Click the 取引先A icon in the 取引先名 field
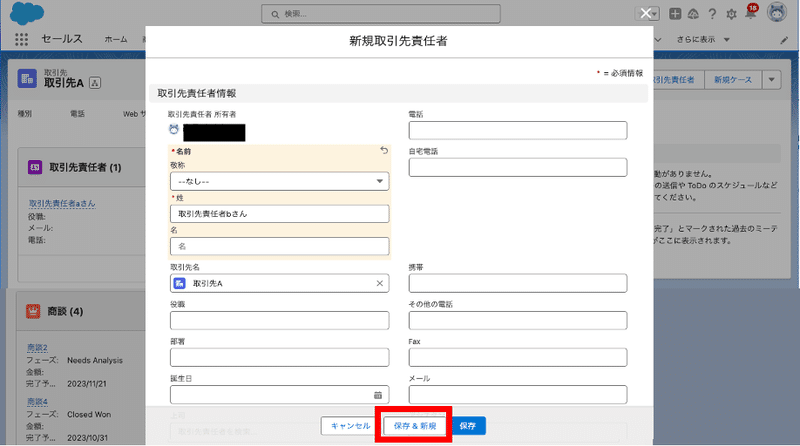 (180, 283)
